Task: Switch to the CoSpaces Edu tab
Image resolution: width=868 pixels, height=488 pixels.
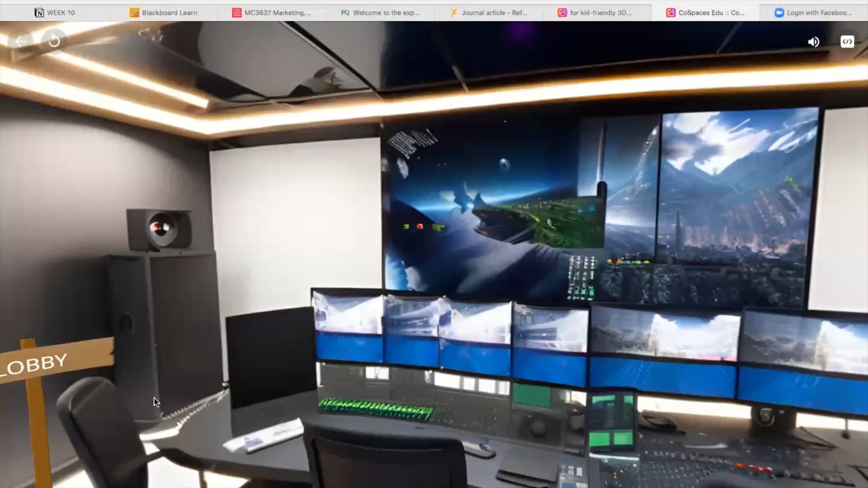Action: point(705,13)
